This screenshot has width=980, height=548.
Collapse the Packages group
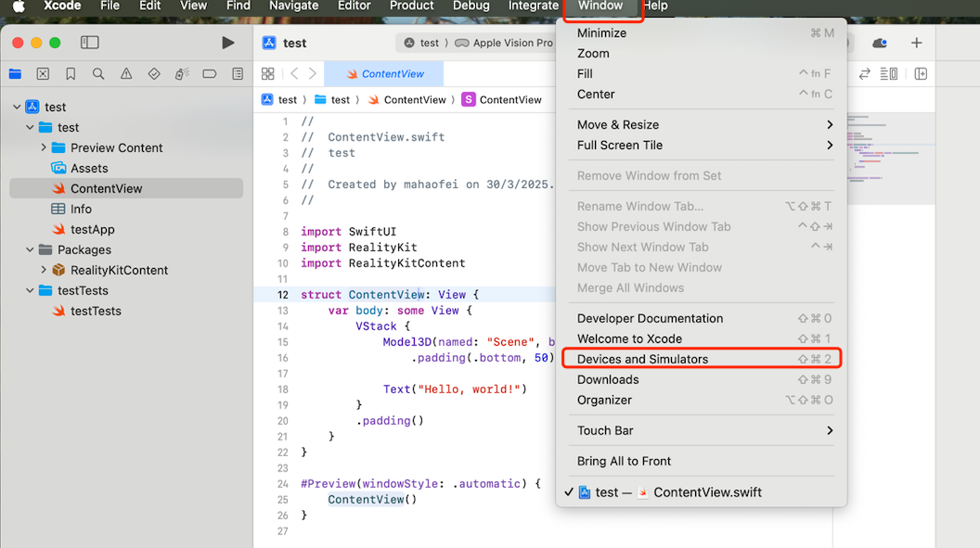point(30,249)
